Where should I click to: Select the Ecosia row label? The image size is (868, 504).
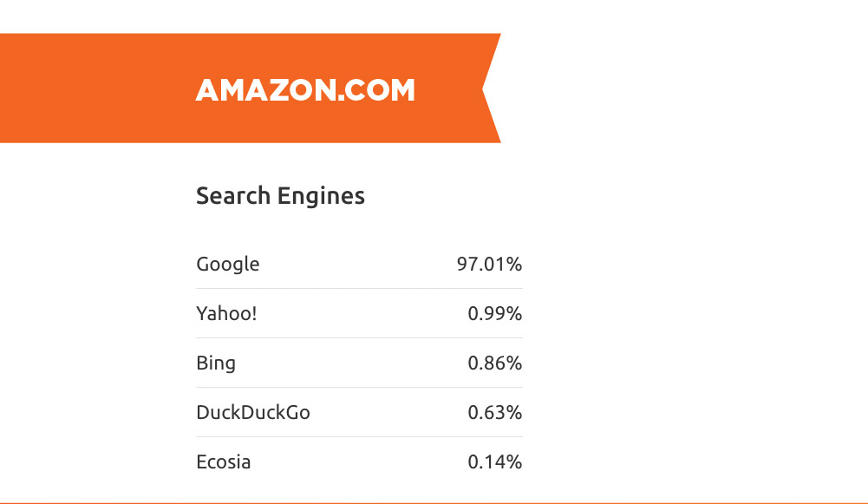point(223,461)
